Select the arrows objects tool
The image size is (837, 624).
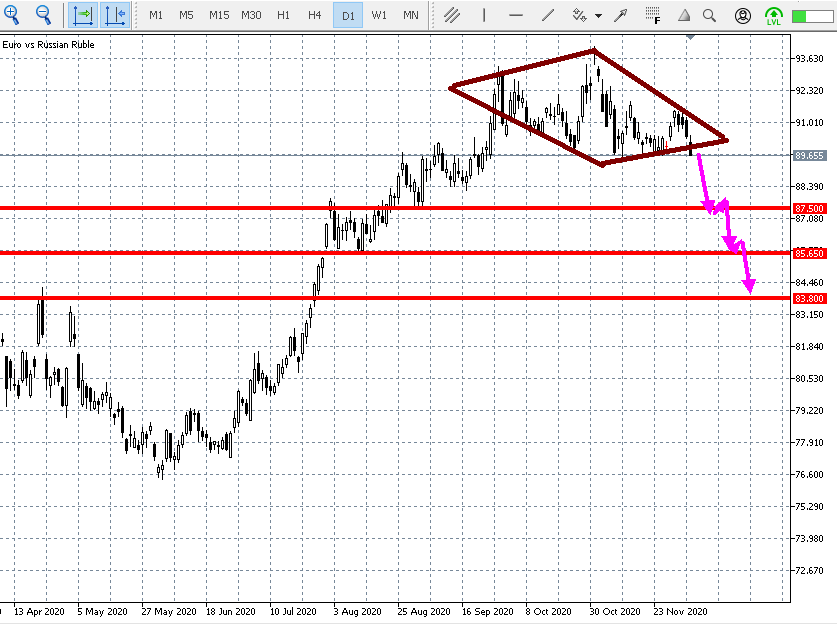[579, 15]
